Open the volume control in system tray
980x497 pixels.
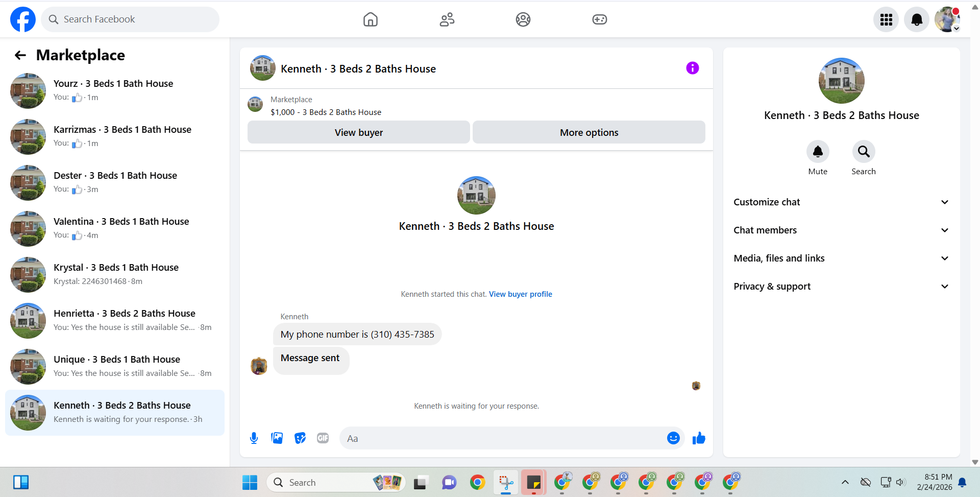tap(900, 482)
